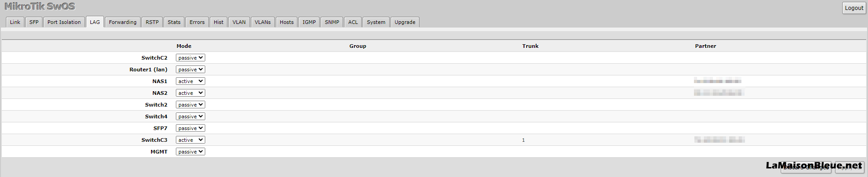Select the Forwarding tab
The image size is (868, 177).
(x=123, y=22)
